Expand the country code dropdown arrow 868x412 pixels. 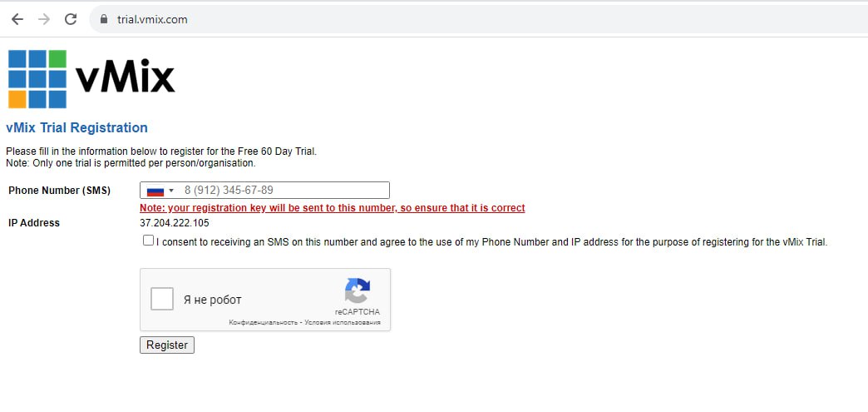click(x=171, y=191)
